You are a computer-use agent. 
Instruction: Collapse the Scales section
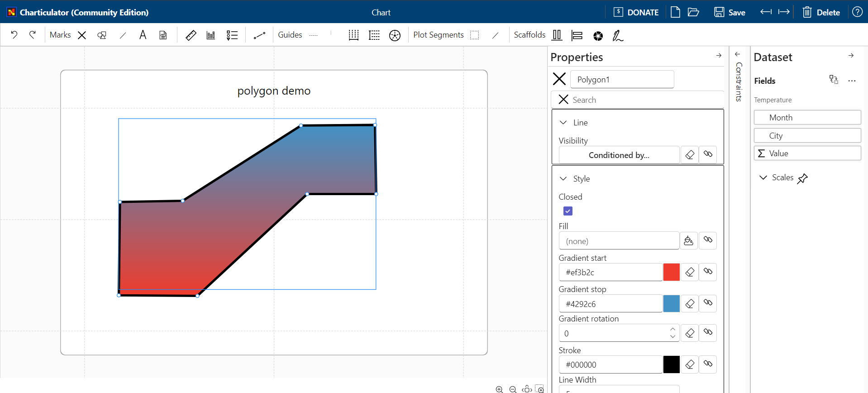pyautogui.click(x=763, y=177)
